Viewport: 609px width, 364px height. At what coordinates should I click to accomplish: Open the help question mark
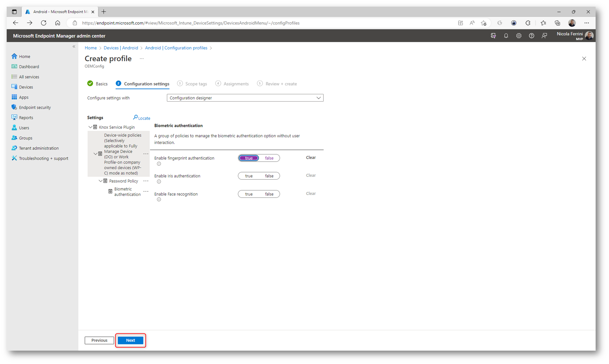point(531,36)
